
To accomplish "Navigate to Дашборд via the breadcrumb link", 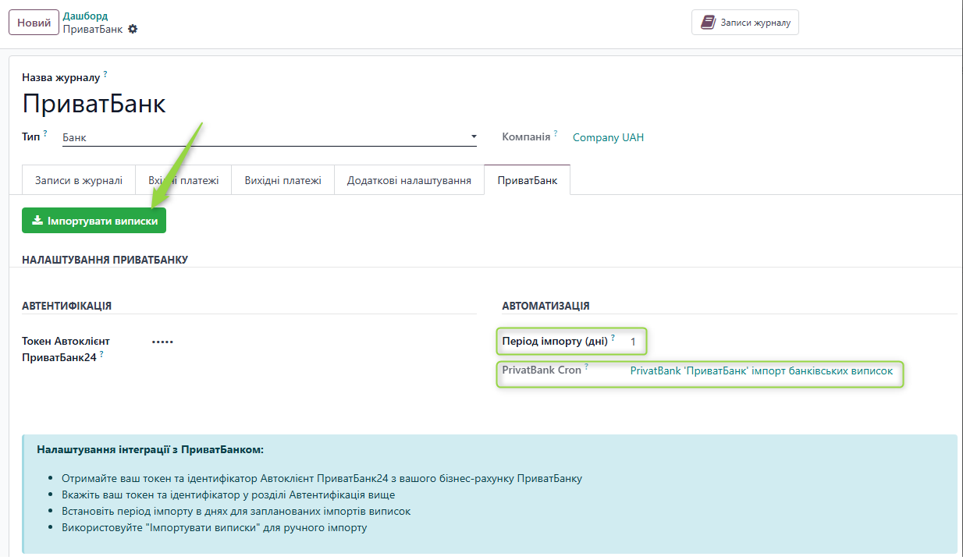I will pyautogui.click(x=85, y=16).
